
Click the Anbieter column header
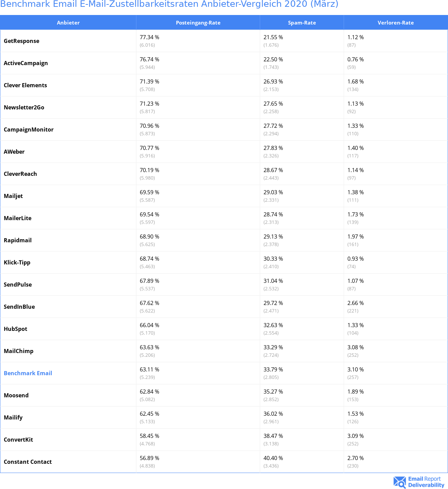(68, 23)
